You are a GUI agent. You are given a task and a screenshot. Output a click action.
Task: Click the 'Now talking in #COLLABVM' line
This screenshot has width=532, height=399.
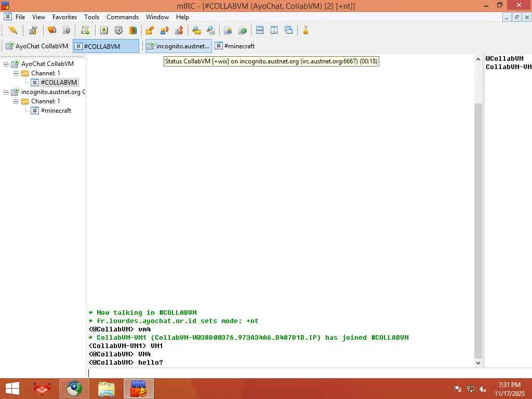pyautogui.click(x=143, y=312)
